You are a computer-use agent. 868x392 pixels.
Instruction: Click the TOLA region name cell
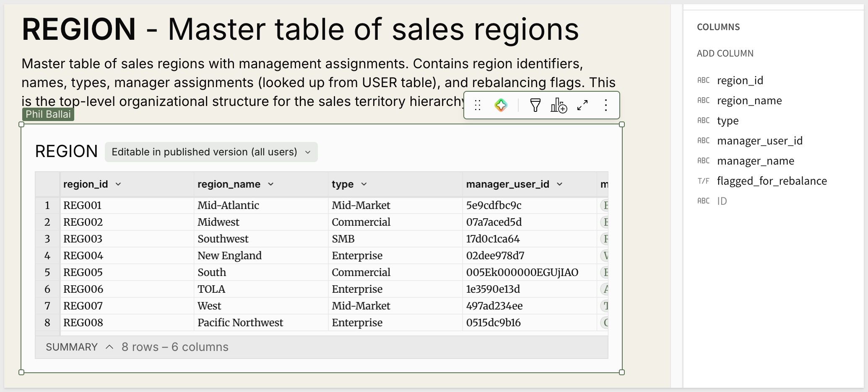tap(261, 289)
